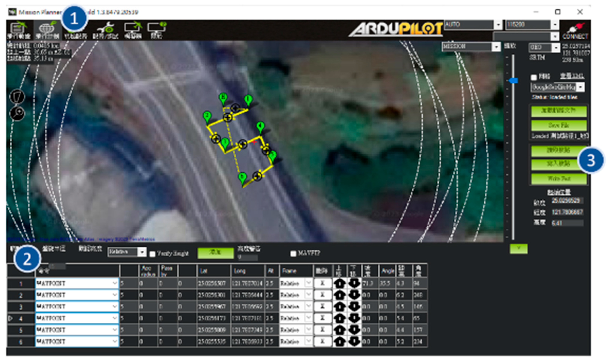The height and width of the screenshot is (364, 607).
Task: Move waypoint 3 up with arrow icon
Action: pos(340,306)
